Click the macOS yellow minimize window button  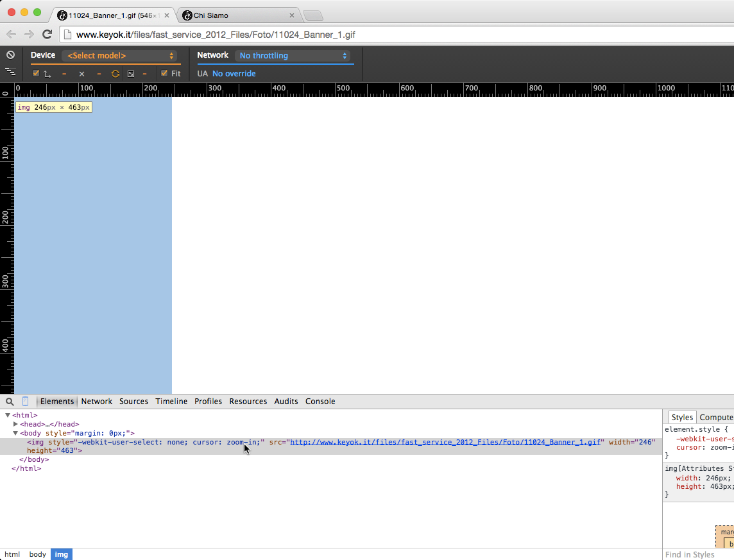click(x=24, y=13)
